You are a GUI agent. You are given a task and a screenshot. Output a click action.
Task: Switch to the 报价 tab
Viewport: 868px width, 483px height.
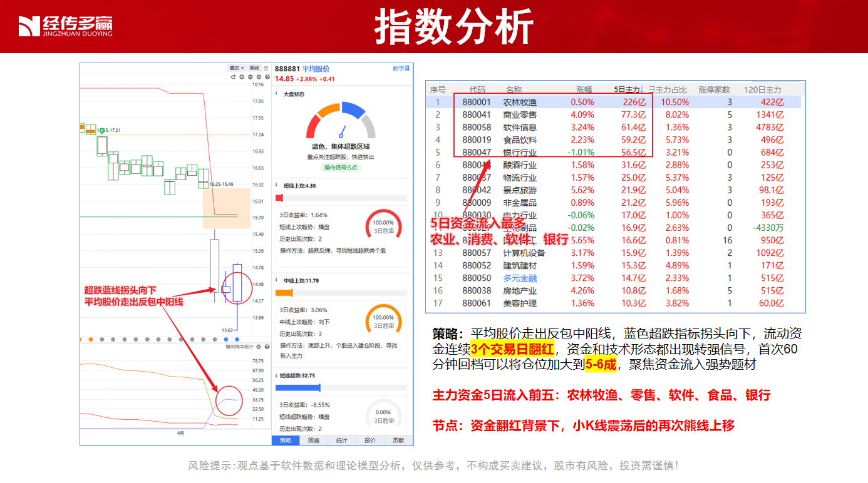click(369, 440)
